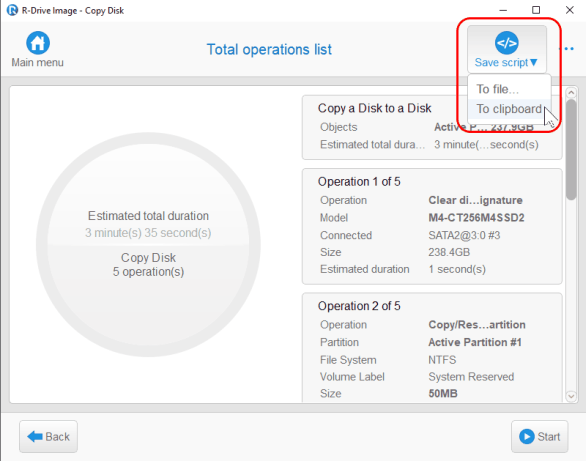Select the Operation 2 of 5 panel

click(432, 348)
